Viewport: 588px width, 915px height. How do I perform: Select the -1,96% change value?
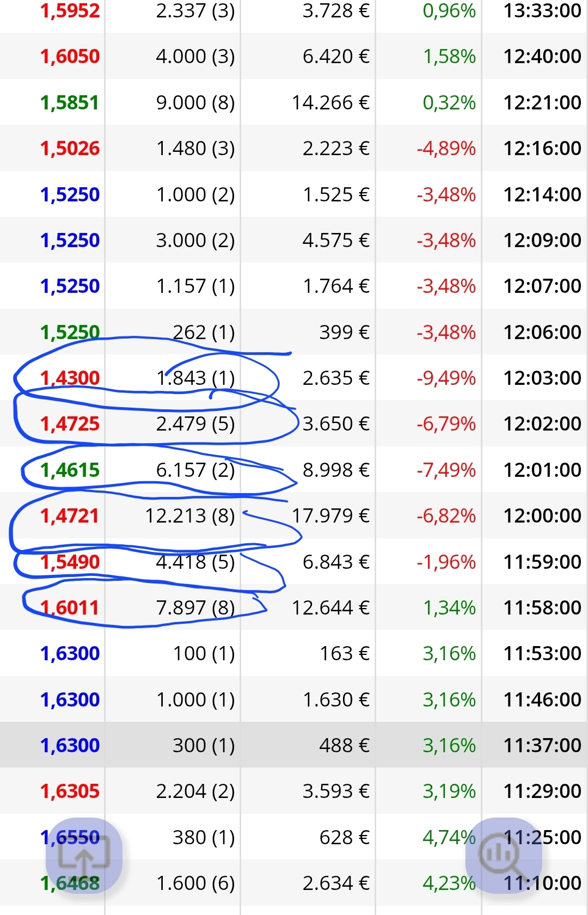[446, 562]
